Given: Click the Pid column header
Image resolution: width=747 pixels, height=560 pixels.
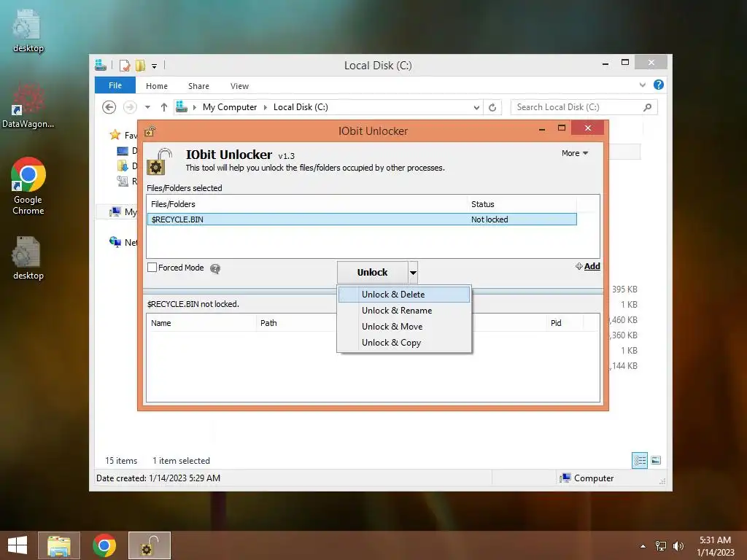Looking at the screenshot, I should pos(564,323).
